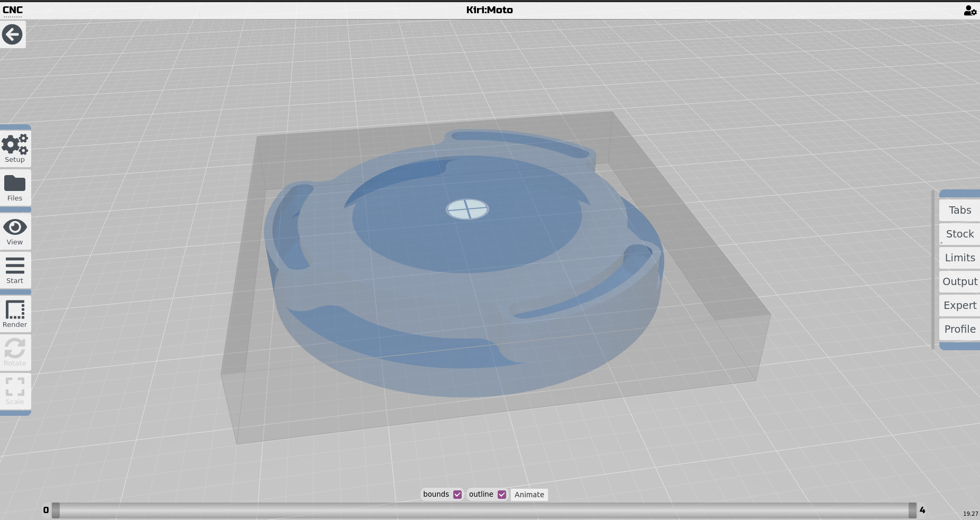
Task: Open the Output settings panel
Action: coord(959,281)
